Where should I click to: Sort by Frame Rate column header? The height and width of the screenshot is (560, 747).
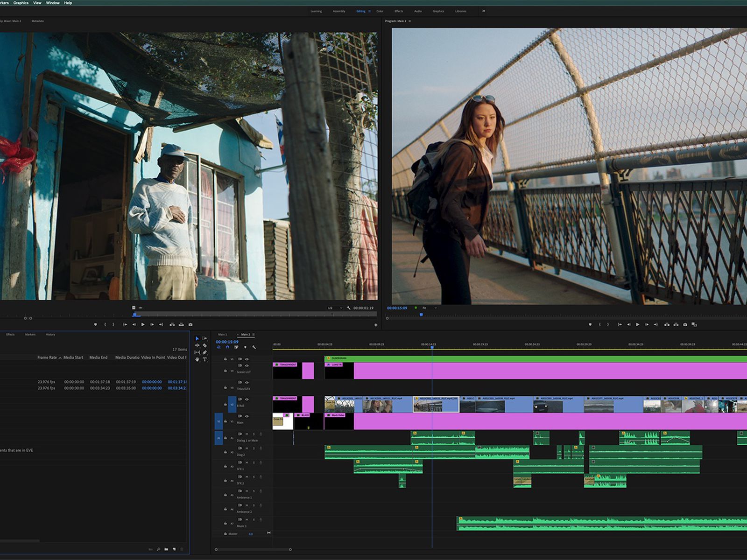pyautogui.click(x=47, y=357)
